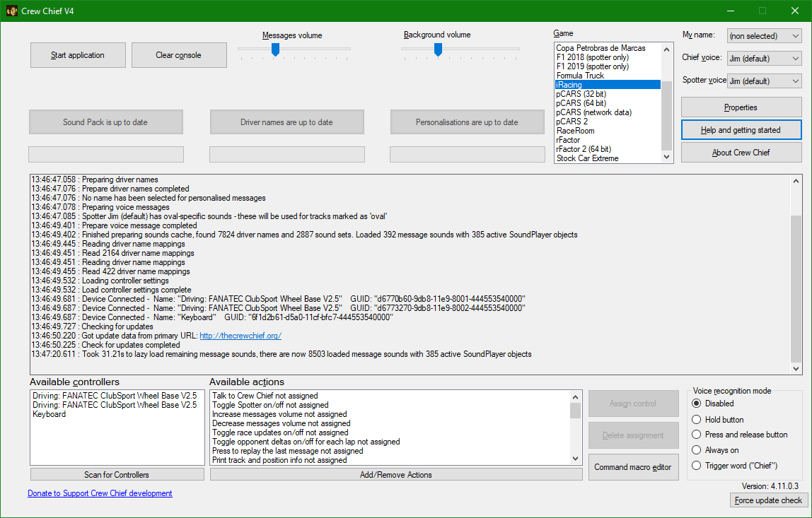This screenshot has width=812, height=518.
Task: Enable Always on voice recognition
Action: point(697,450)
